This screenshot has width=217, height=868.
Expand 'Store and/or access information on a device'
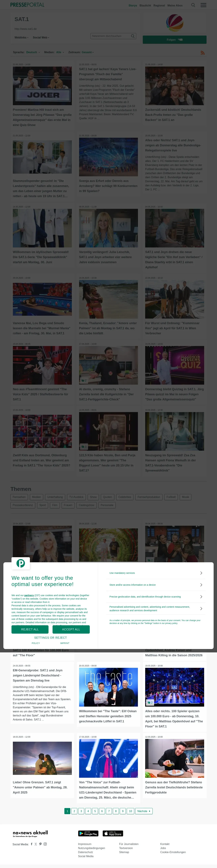pyautogui.click(x=201, y=585)
